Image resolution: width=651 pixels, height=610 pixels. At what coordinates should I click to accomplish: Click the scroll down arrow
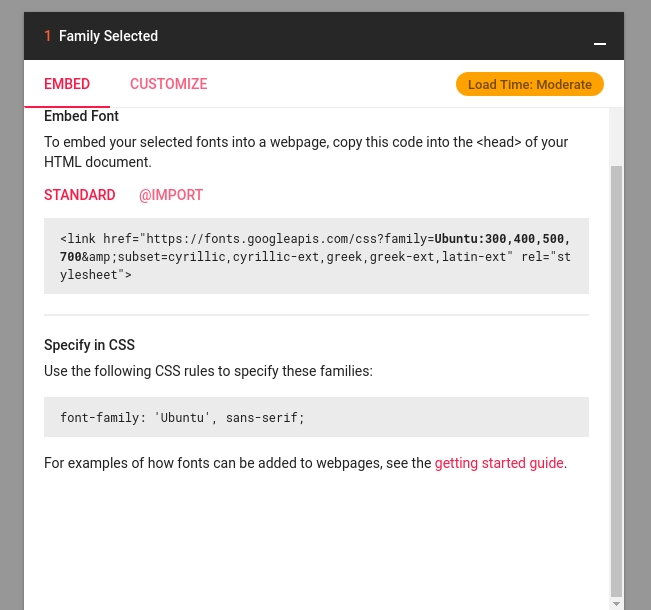click(x=616, y=604)
